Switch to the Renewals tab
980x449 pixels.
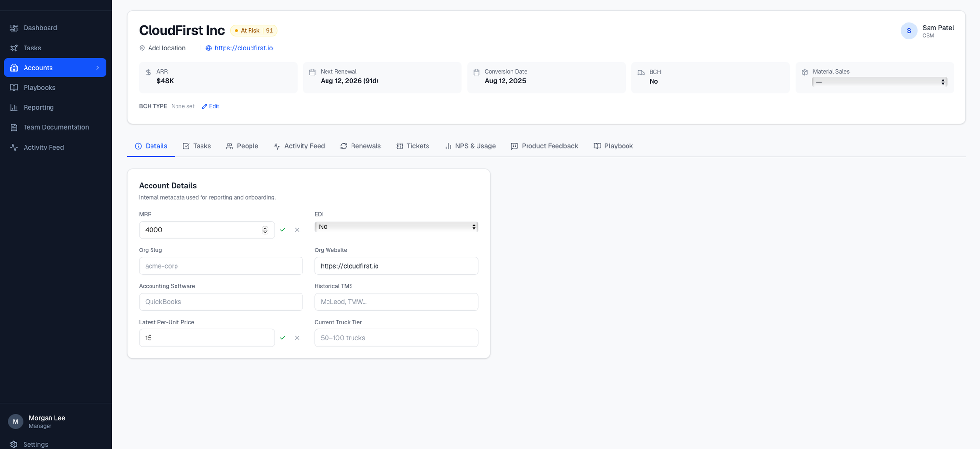pos(360,146)
